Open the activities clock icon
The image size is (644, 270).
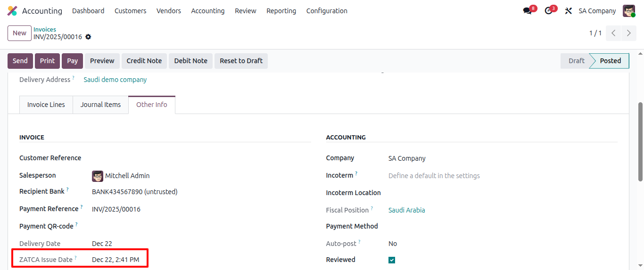coord(548,11)
